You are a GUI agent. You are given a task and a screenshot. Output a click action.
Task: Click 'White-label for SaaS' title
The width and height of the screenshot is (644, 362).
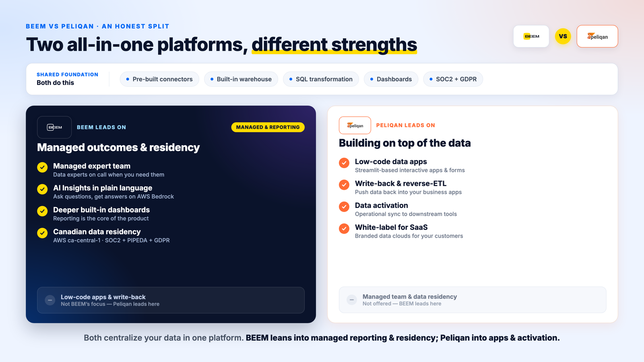391,227
